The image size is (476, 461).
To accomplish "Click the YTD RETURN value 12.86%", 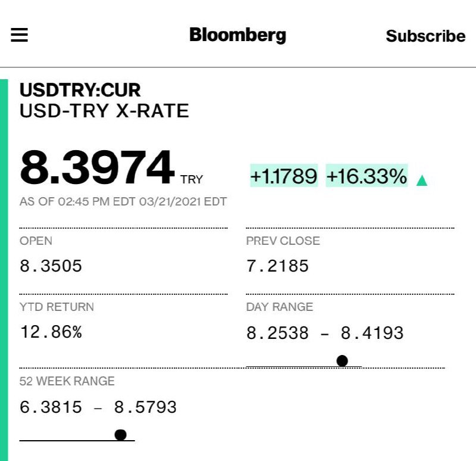I will click(x=51, y=332).
